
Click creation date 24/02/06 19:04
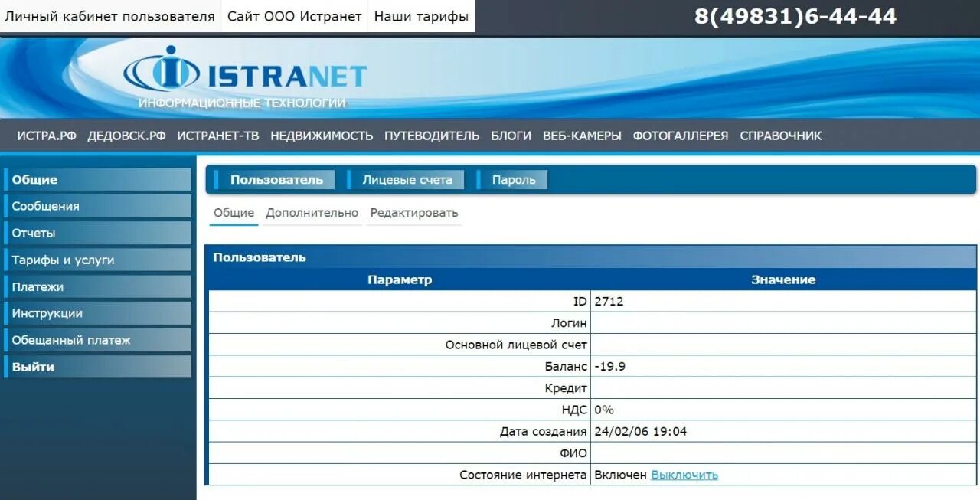(640, 432)
